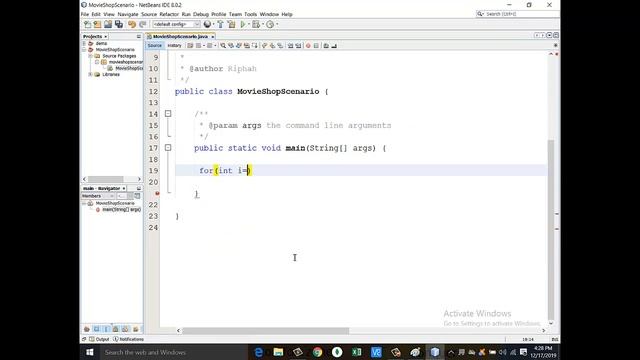Select the MovieShopScenario.java editor tab
640x360 pixels.
[180, 37]
